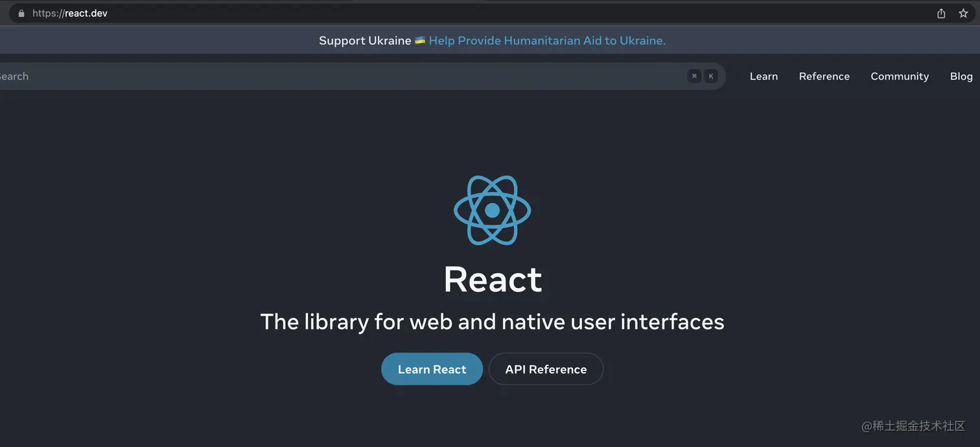Viewport: 980px width, 447px height.
Task: Click inside the Search input field
Action: coord(259,76)
